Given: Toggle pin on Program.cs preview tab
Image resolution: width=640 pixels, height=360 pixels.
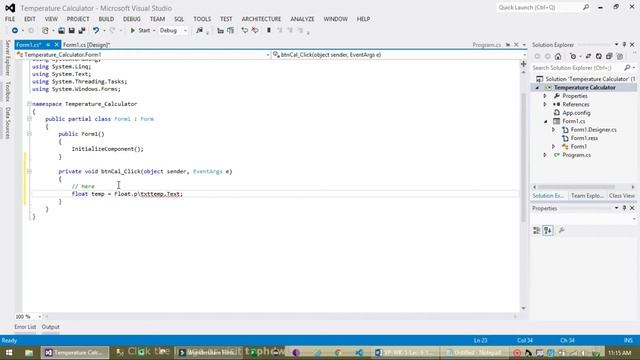Looking at the screenshot, I should click(x=508, y=44).
